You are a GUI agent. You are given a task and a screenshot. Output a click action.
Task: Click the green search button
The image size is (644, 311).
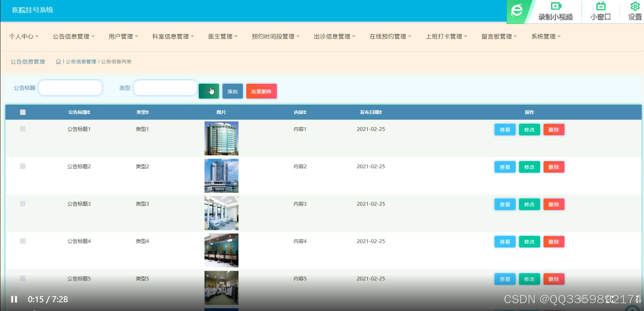(209, 91)
